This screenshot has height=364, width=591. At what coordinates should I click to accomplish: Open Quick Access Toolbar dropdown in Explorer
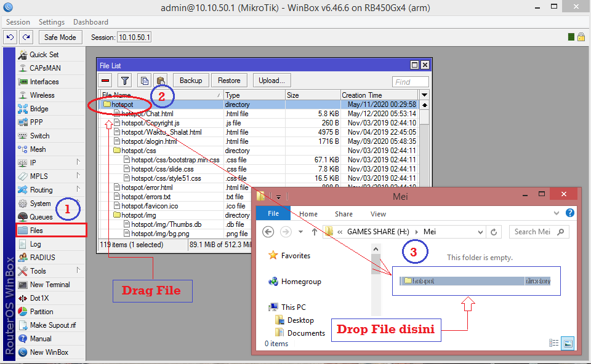(278, 197)
